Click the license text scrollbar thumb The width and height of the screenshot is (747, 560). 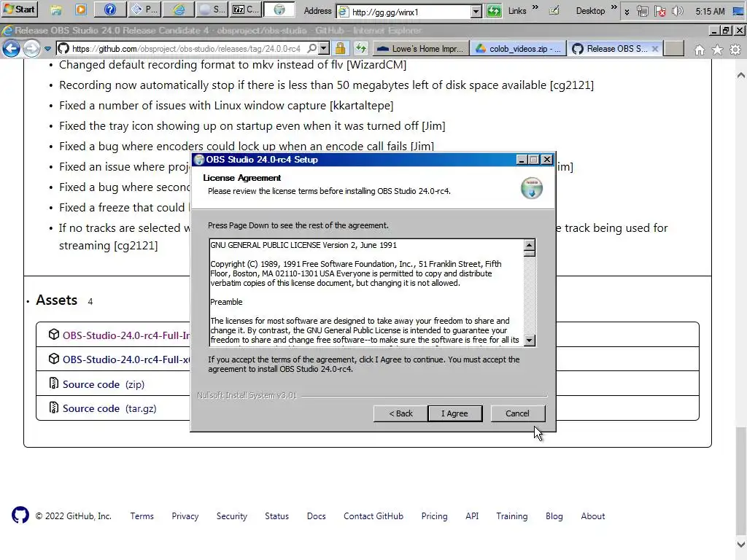pyautogui.click(x=530, y=254)
